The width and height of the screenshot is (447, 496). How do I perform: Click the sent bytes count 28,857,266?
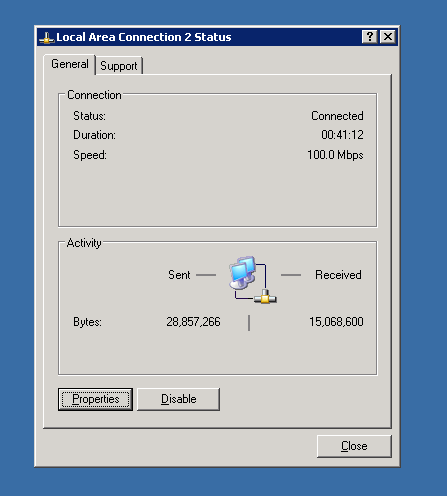click(193, 322)
